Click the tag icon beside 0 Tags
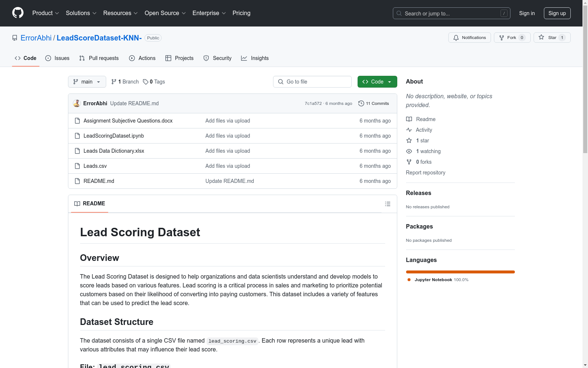This screenshot has height=368, width=588. pyautogui.click(x=146, y=82)
